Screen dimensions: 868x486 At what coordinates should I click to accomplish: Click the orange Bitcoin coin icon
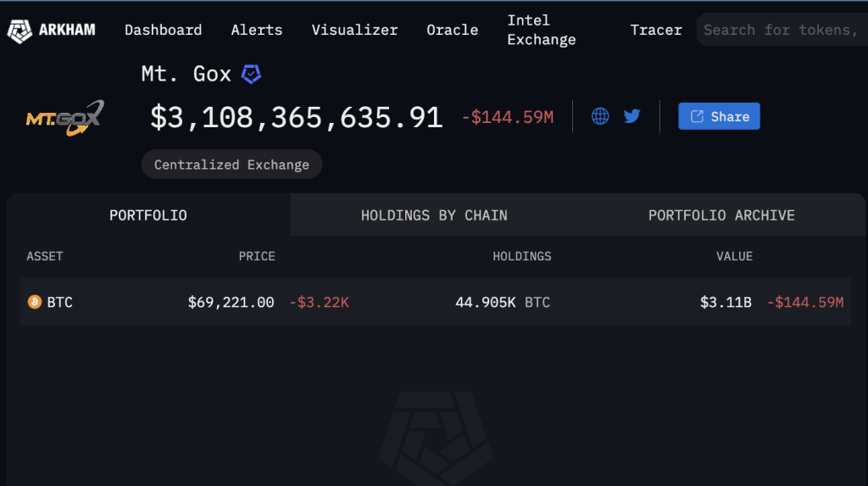pos(35,302)
